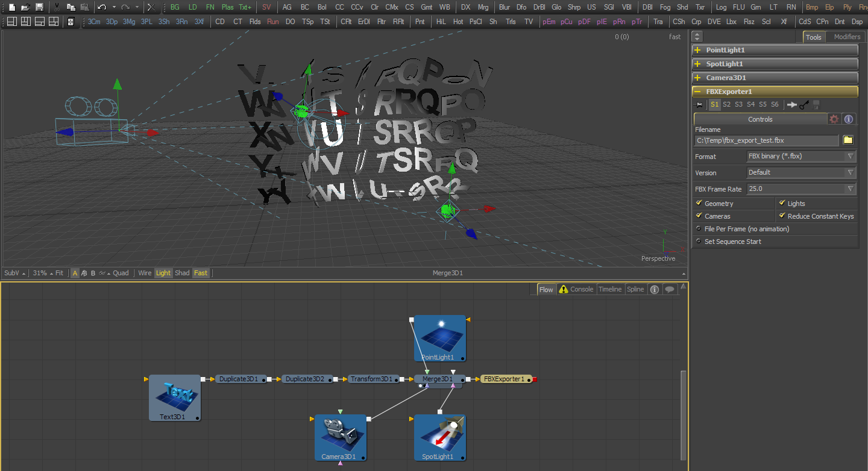This screenshot has width=868, height=471.
Task: Cut selection using the scissors icon
Action: 57,7
